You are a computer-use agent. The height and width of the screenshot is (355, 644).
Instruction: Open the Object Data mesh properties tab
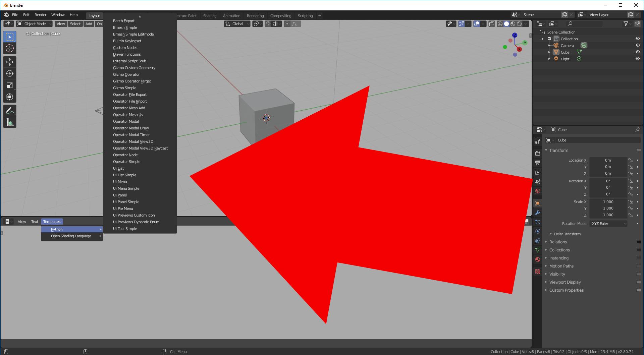coord(538,250)
